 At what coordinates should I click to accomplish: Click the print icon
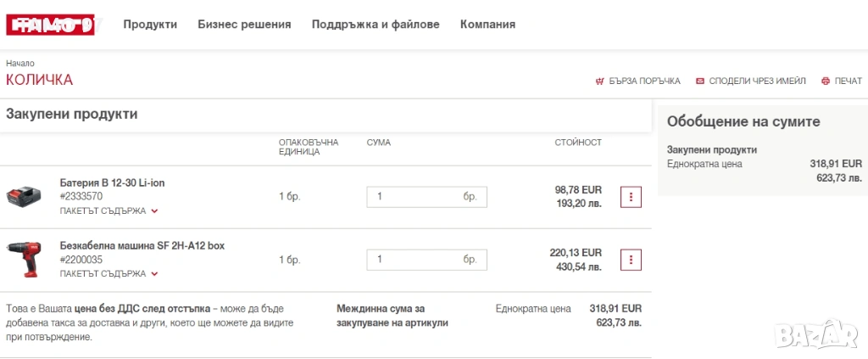tap(826, 81)
